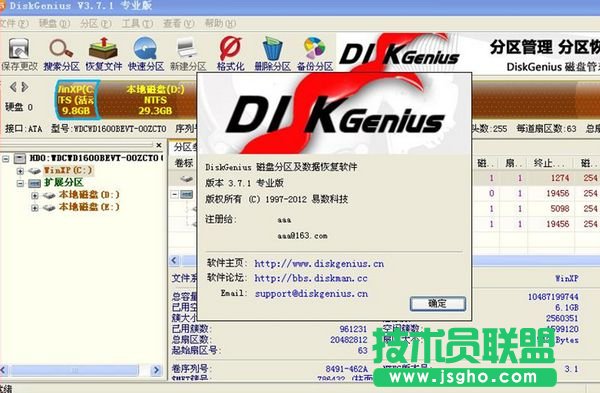
Task: Open the 帮助(H) menu
Action: coord(220,24)
